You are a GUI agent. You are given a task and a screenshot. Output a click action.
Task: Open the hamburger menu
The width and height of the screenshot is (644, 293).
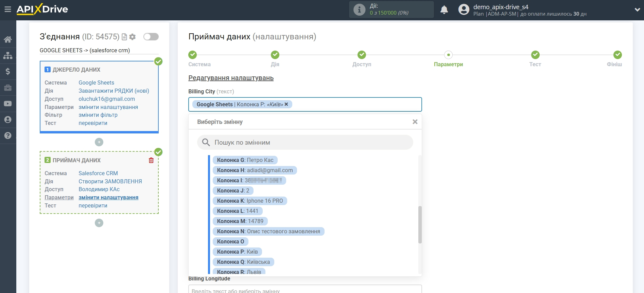pos(8,9)
